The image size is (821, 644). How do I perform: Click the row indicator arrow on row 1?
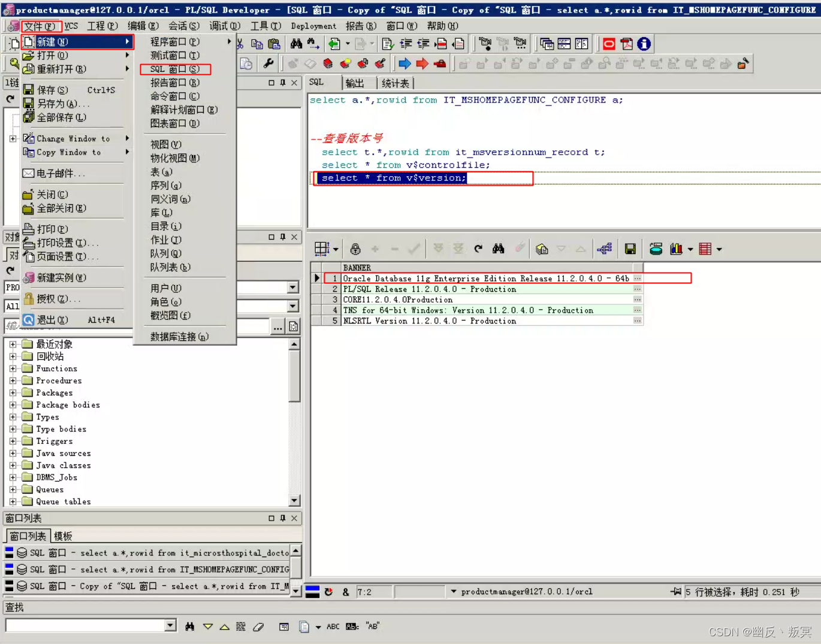pos(316,278)
